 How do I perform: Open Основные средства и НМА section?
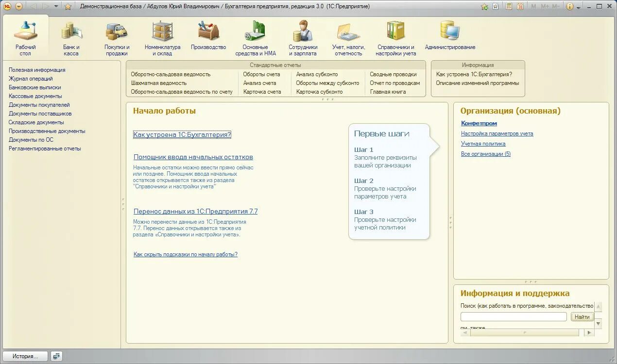(256, 38)
